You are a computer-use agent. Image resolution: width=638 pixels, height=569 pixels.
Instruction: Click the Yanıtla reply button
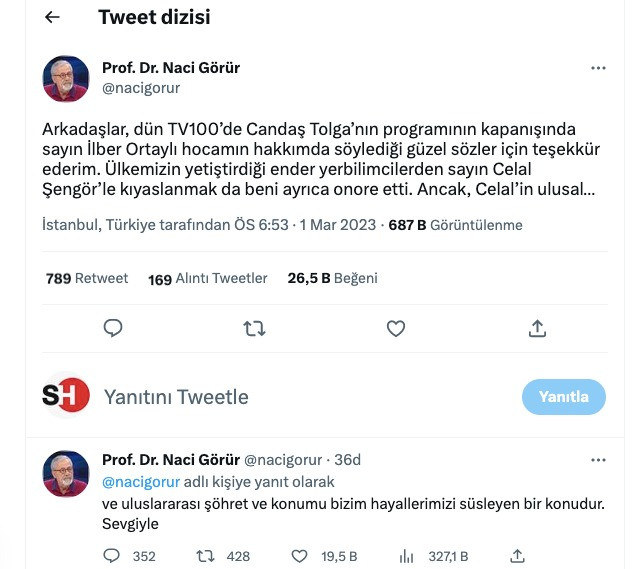[564, 397]
